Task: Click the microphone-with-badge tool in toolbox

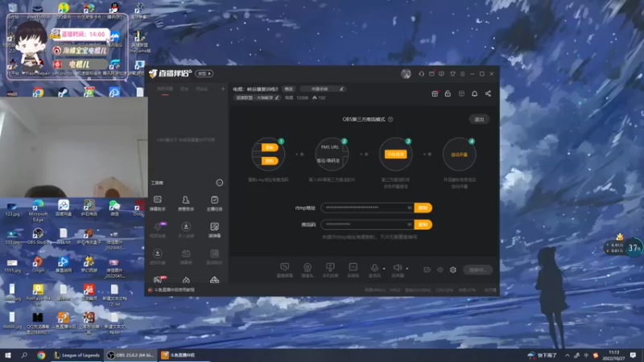Action: (158, 230)
